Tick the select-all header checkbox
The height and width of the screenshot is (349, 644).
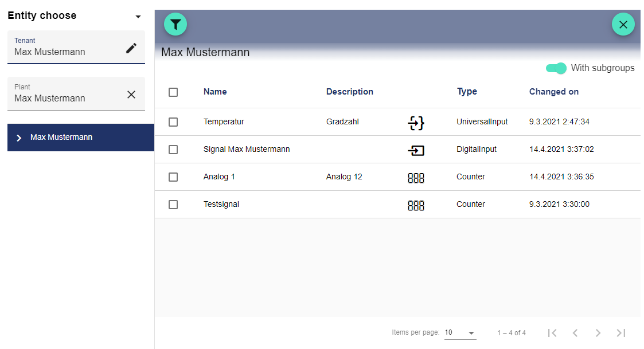tap(173, 92)
